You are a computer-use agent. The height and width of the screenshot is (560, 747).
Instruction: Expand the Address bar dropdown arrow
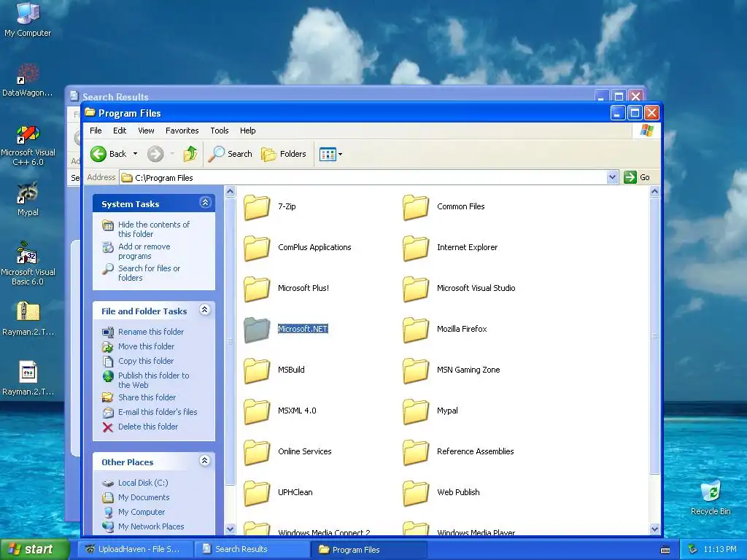click(613, 178)
